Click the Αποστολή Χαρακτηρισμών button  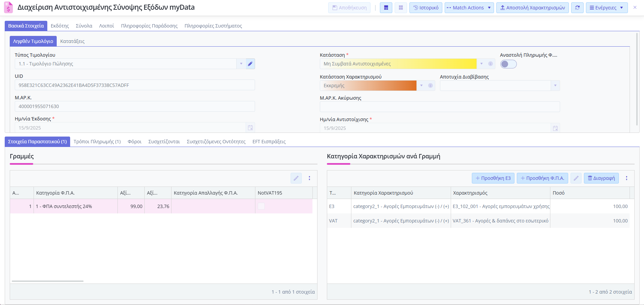pos(532,8)
